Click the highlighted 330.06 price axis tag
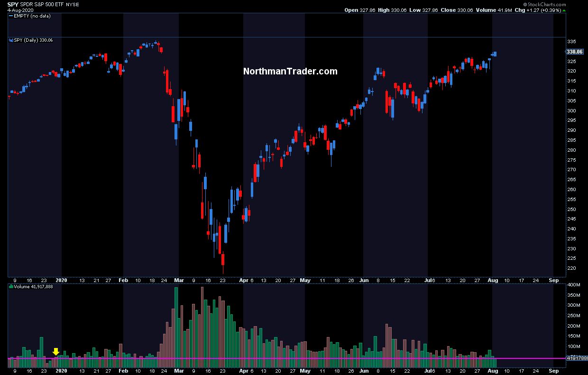Screen dimensions: 588x375 coord(575,52)
